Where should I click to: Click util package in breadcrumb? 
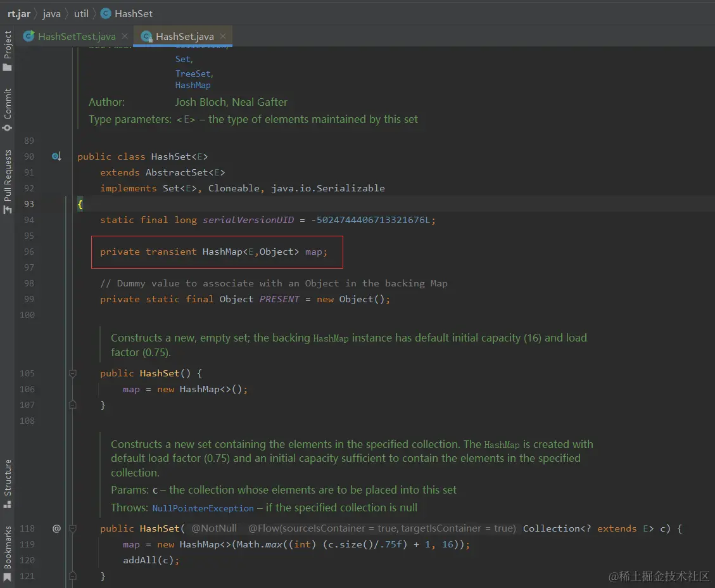[x=81, y=14]
